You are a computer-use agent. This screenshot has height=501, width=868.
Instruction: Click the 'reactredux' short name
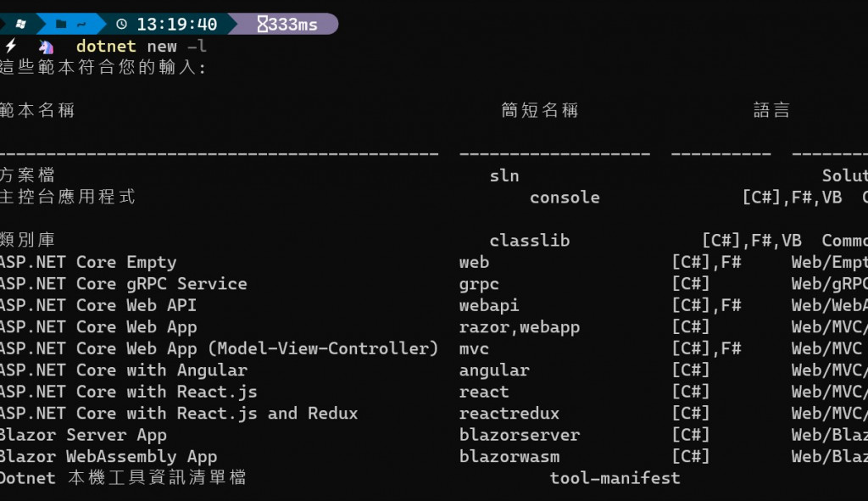pyautogui.click(x=509, y=413)
